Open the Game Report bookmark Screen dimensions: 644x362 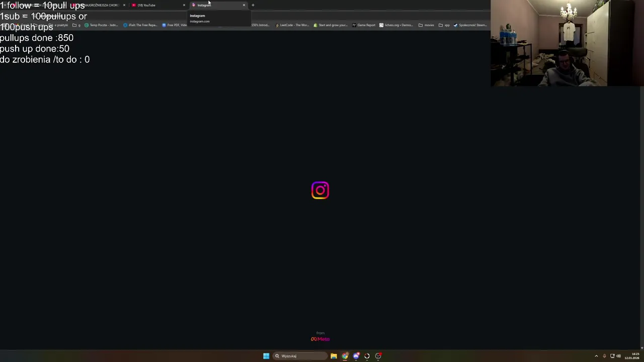364,25
